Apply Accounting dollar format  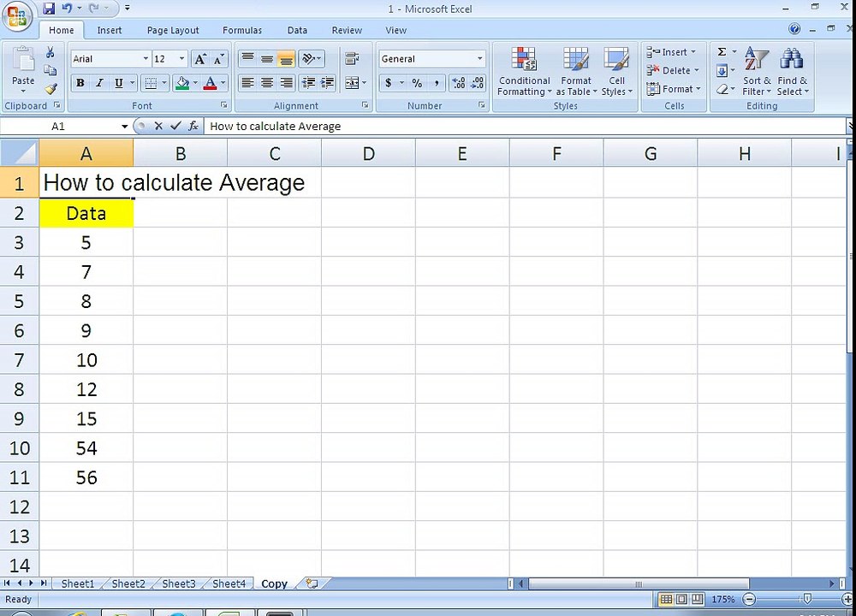(x=388, y=83)
